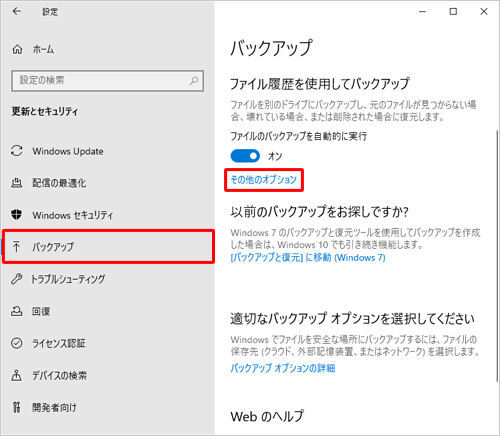500x436 pixels.
Task: Click the 設定の検索 input field
Action: (108, 80)
